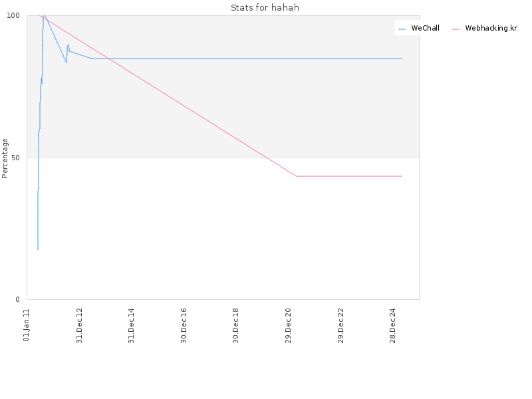Click the flat pink Webhacking.kr line segment
The image size is (532, 399).
click(349, 176)
